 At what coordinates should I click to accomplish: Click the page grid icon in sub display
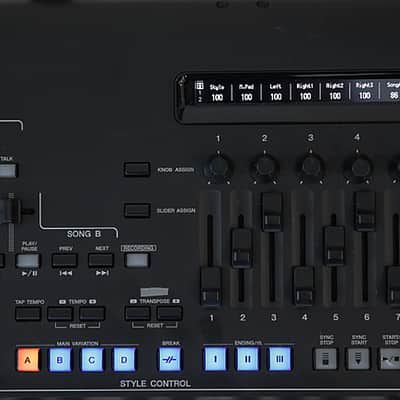click(x=199, y=85)
